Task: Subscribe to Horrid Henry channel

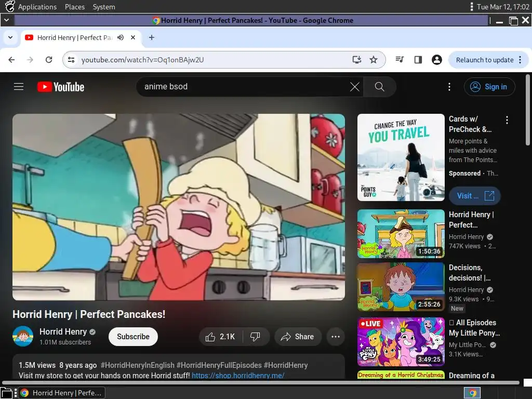Action: [134, 337]
